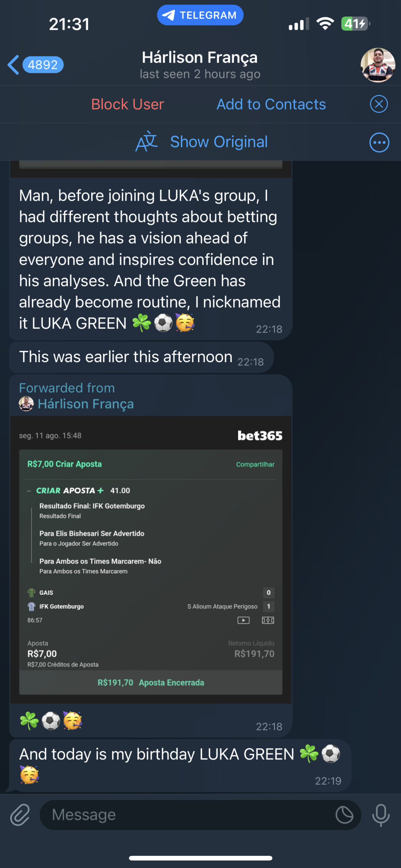Tap the paperclip attachment icon
Viewport: 401px width, 868px height.
coord(20,815)
